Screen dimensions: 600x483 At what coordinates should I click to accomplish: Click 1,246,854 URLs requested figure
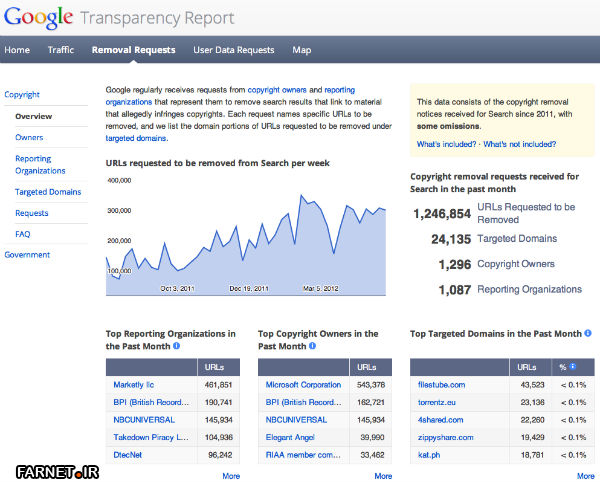coord(442,214)
